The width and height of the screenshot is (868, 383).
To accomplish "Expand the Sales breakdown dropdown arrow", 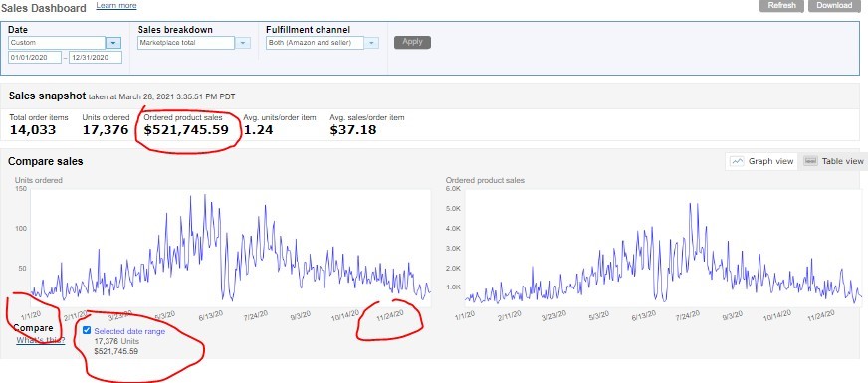I will pos(243,43).
